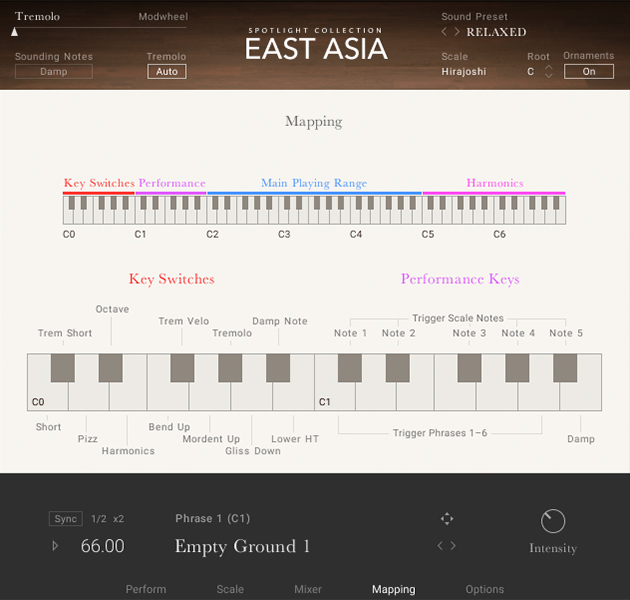The image size is (630, 600).
Task: Click the previous sound preset arrow
Action: 444,32
